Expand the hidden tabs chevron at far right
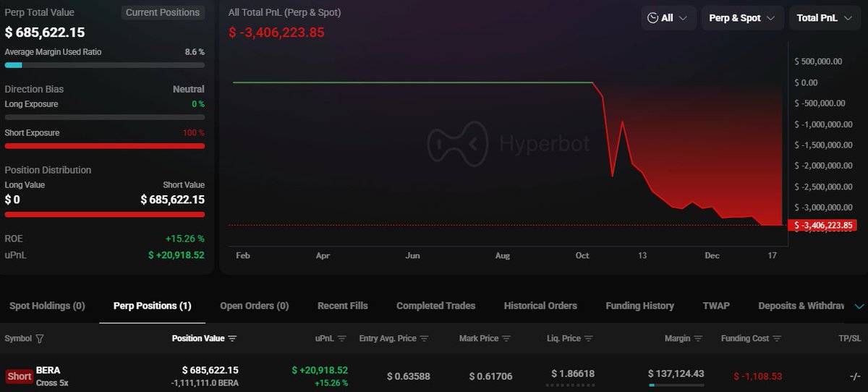Viewport: 868px width, 392px height. pyautogui.click(x=859, y=306)
